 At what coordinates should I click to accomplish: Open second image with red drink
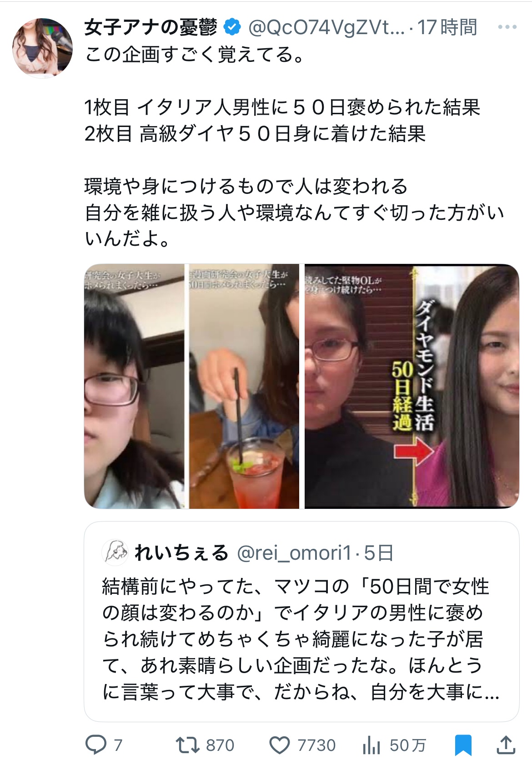(244, 386)
